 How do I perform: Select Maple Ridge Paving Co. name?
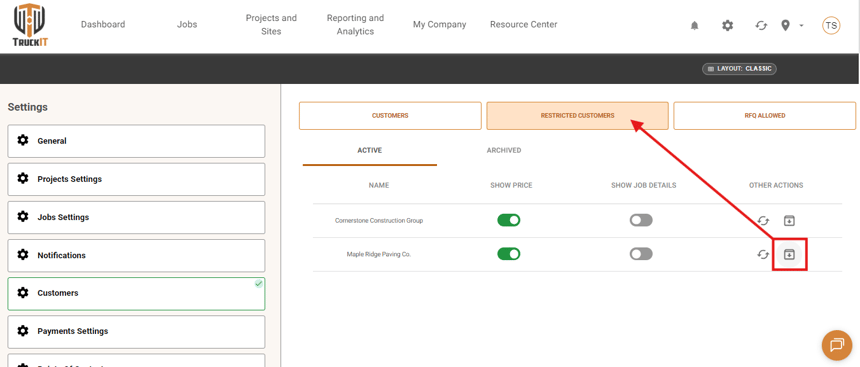point(379,255)
